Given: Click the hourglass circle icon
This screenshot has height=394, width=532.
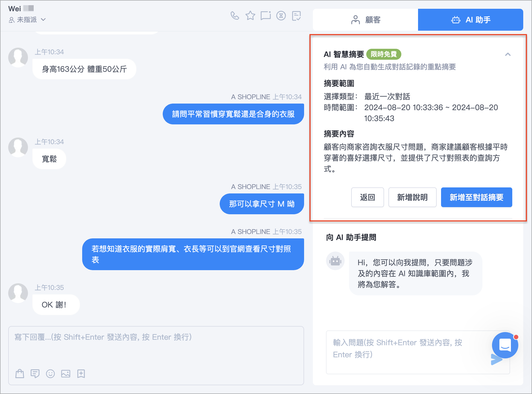Looking at the screenshot, I should [x=281, y=16].
